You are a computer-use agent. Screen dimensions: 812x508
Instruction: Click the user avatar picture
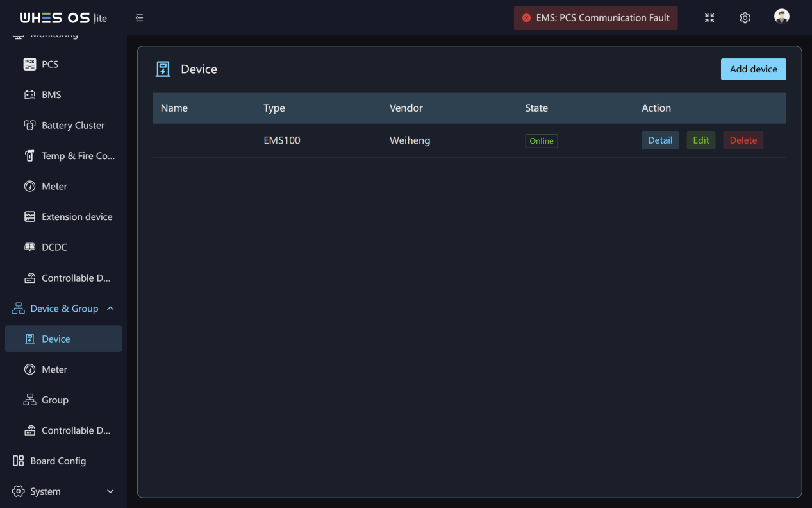click(781, 17)
